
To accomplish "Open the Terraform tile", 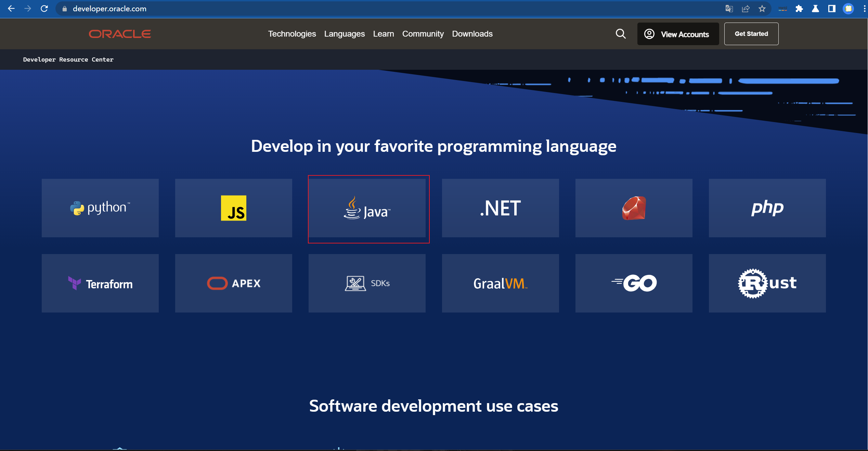I will (100, 283).
